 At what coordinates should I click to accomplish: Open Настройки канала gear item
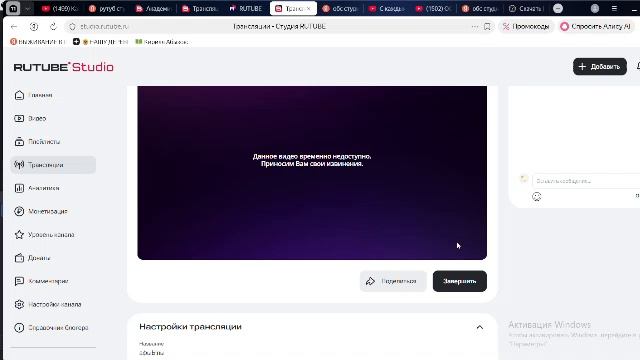48,304
